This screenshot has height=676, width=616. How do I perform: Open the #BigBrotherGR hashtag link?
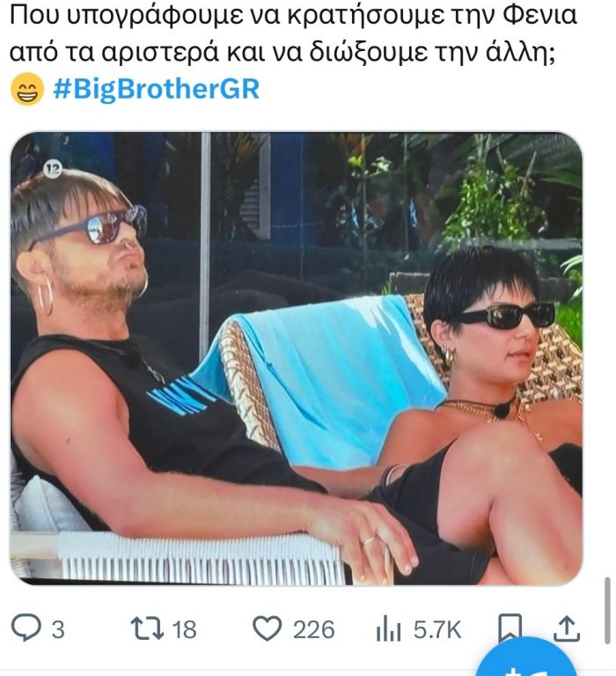tap(156, 89)
